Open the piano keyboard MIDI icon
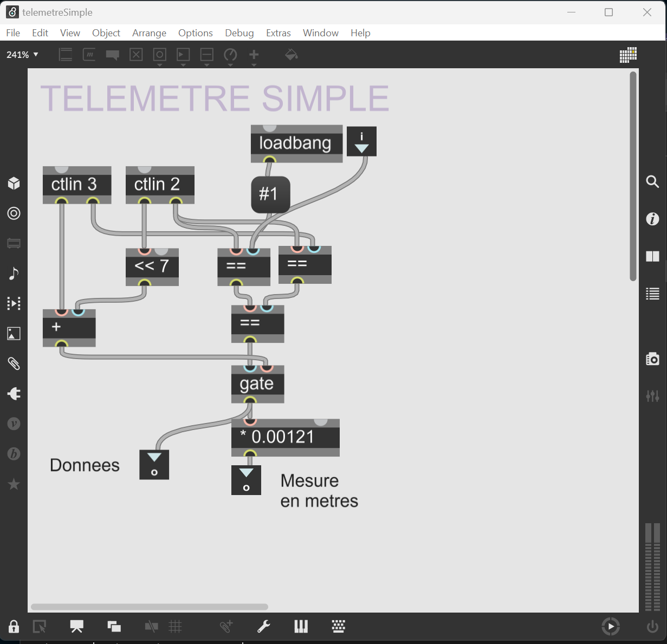Screen dimensions: 667x644 tap(301, 627)
